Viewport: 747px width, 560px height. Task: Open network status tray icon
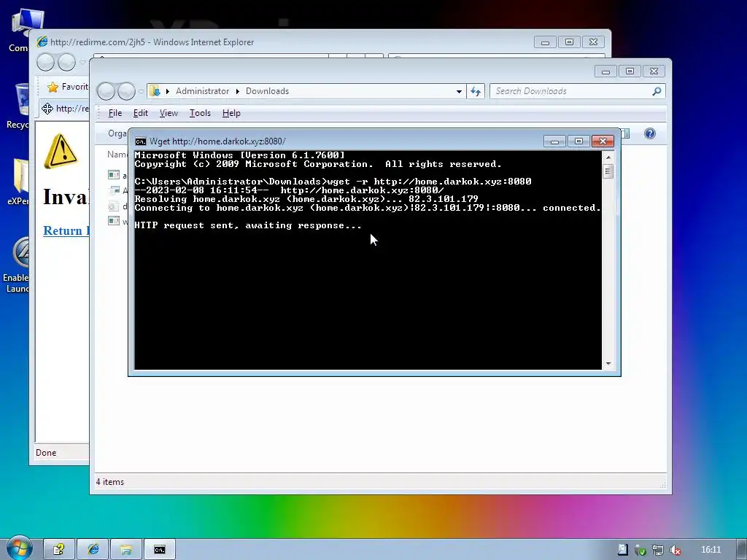657,550
